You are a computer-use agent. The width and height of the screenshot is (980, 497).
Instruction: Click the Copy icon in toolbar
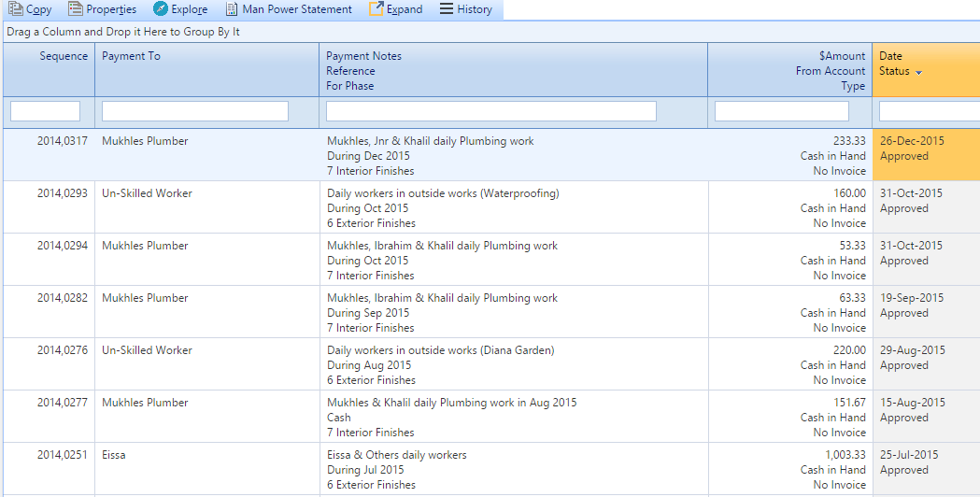pyautogui.click(x=16, y=8)
